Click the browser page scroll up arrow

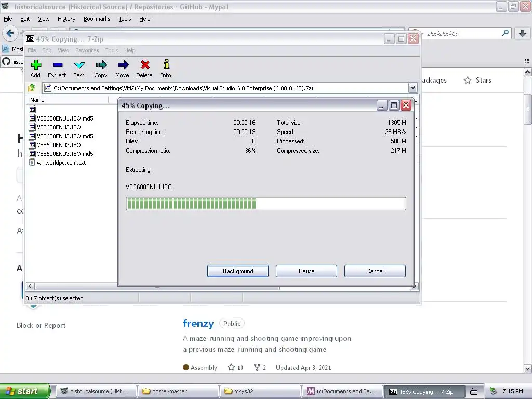[x=527, y=72]
